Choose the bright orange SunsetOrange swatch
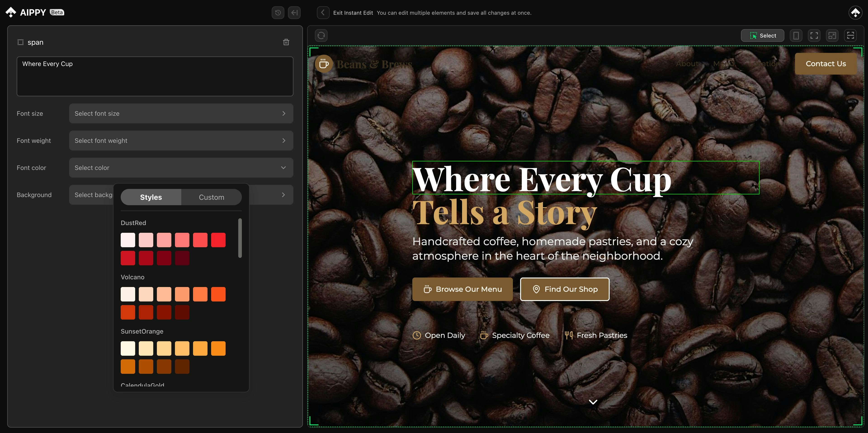Image resolution: width=868 pixels, height=433 pixels. tap(218, 348)
